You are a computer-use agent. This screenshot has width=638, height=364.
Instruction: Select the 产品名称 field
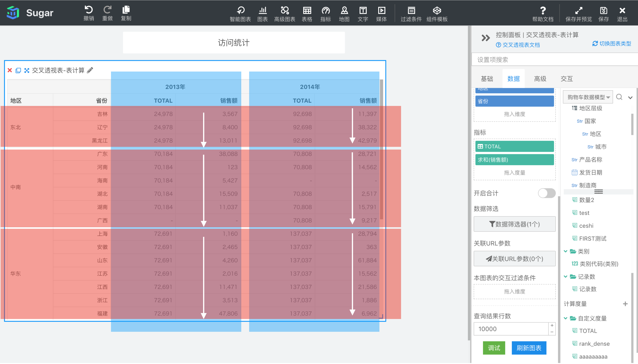point(587,160)
